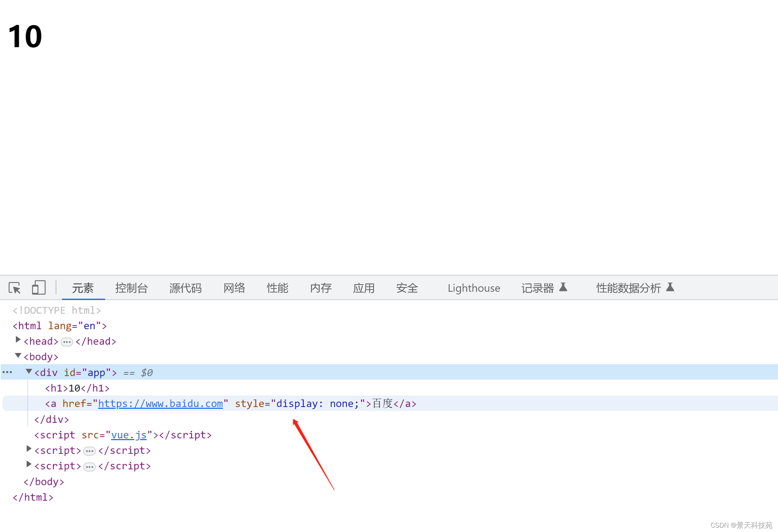Select the html lang="en" line

(60, 326)
